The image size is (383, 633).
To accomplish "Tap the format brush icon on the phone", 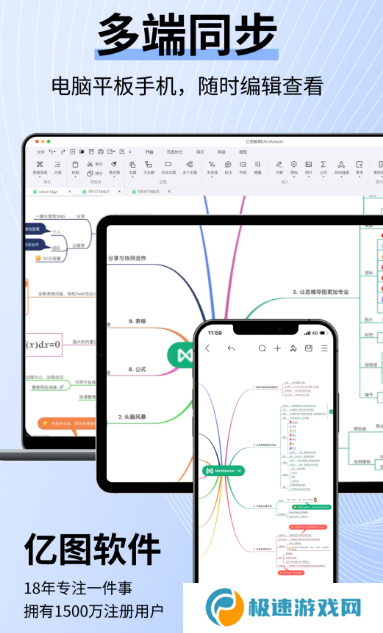I will [293, 348].
